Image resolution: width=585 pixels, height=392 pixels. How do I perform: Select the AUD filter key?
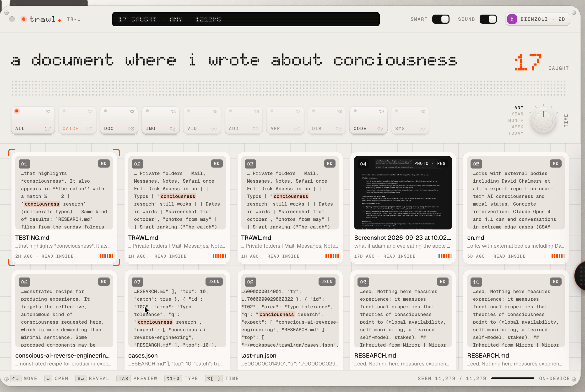[244, 120]
